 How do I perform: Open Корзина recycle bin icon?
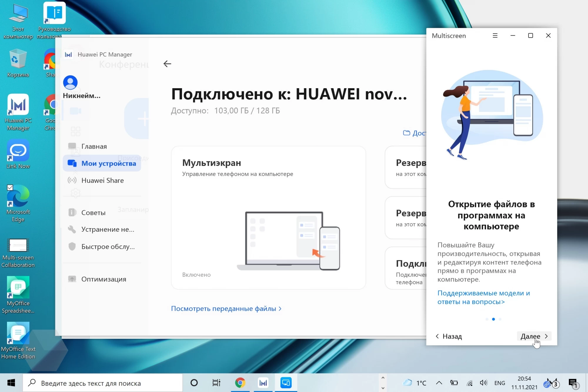click(18, 63)
